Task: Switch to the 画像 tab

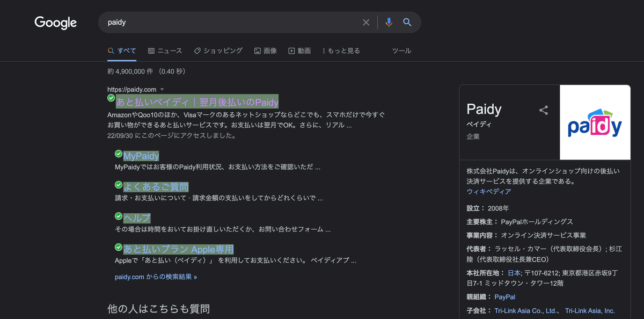Action: (x=266, y=50)
